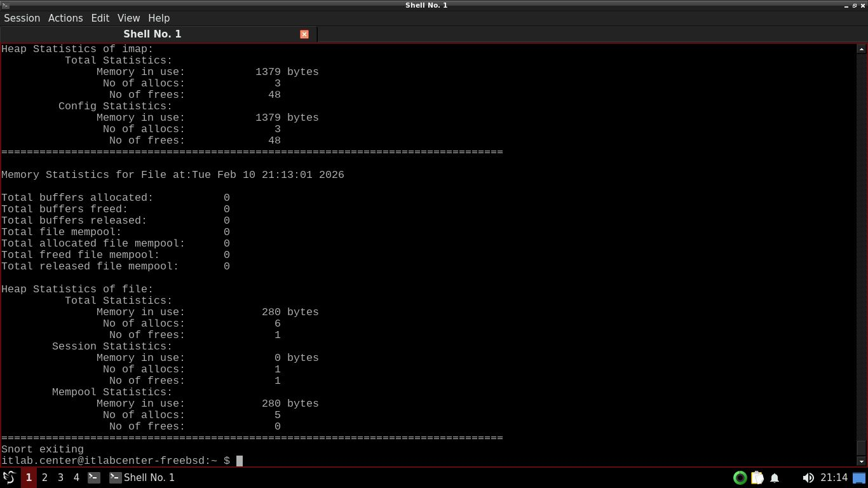Click the clock showing 21:14
The image size is (868, 488).
pyautogui.click(x=834, y=478)
